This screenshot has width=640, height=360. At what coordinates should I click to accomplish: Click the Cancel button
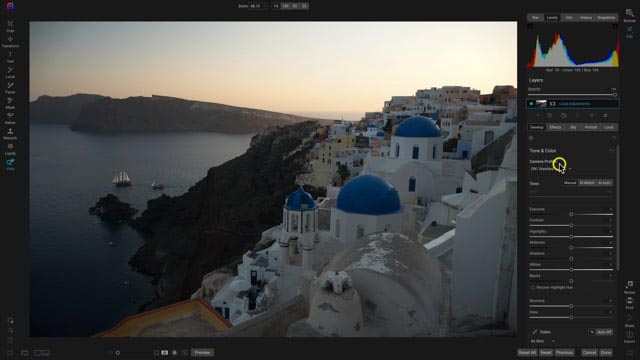click(x=589, y=353)
